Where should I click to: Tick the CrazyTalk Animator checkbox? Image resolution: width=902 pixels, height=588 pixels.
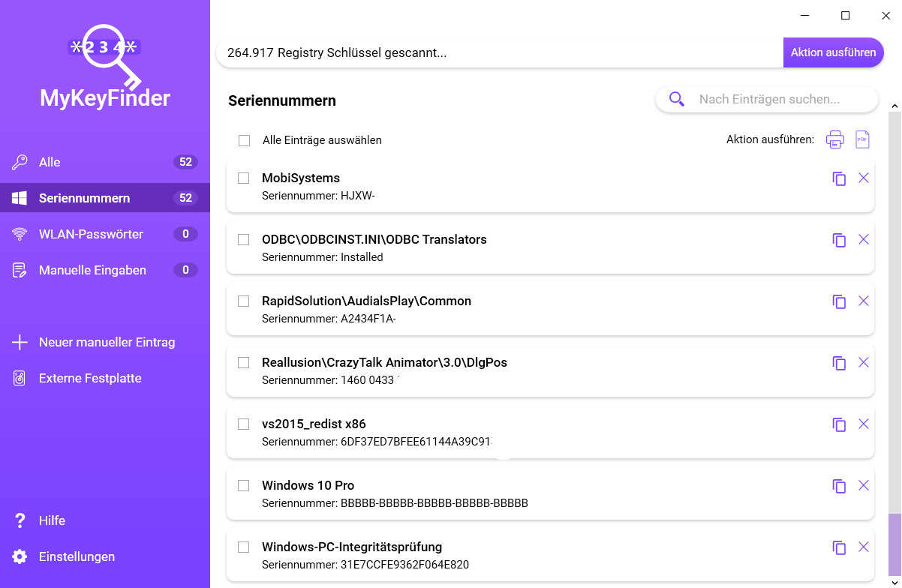(x=243, y=362)
